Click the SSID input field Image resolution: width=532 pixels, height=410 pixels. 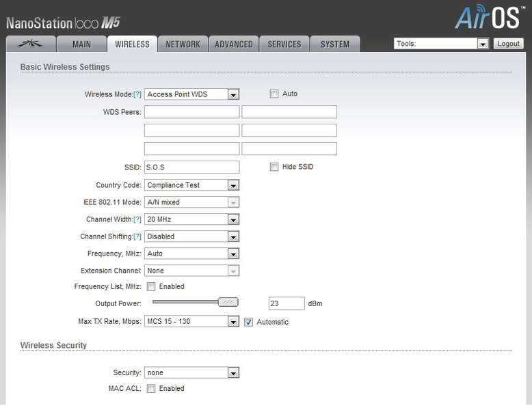(191, 167)
